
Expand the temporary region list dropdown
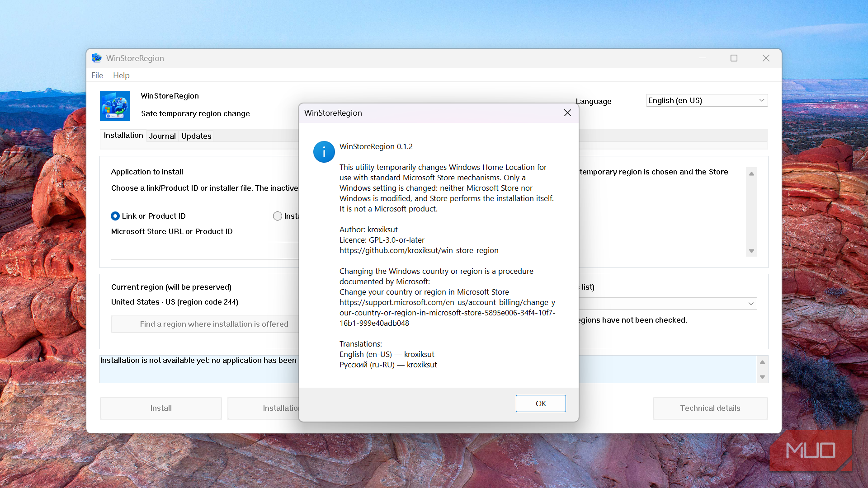coord(751,304)
